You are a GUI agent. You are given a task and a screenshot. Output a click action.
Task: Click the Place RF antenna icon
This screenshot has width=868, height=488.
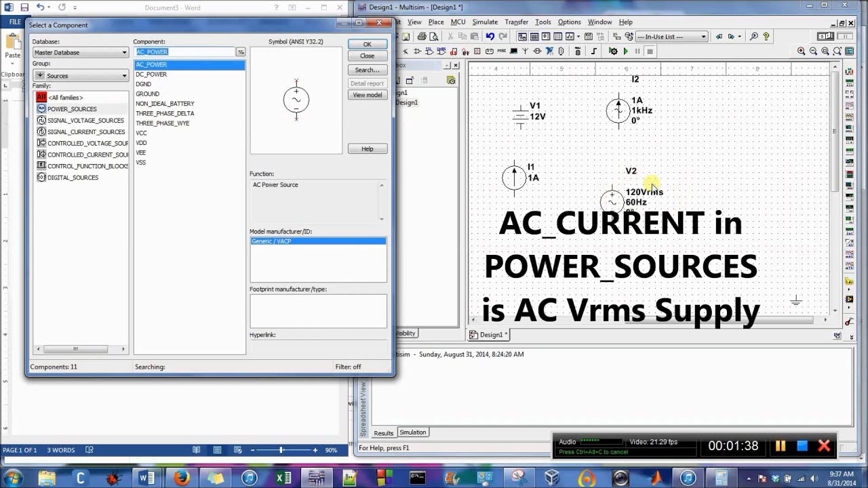[525, 51]
